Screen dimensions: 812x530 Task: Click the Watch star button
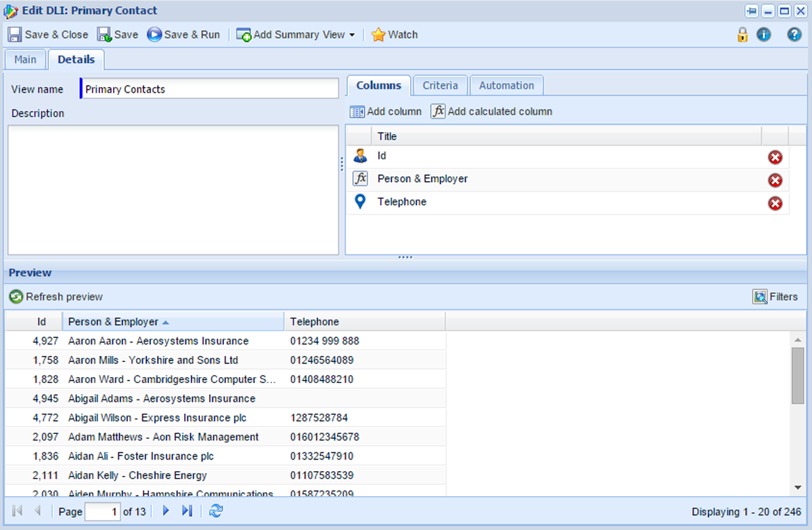pos(394,35)
